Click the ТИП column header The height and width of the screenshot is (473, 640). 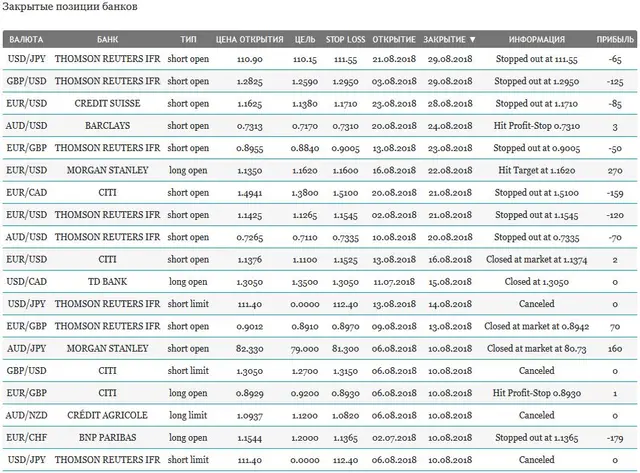pos(188,40)
